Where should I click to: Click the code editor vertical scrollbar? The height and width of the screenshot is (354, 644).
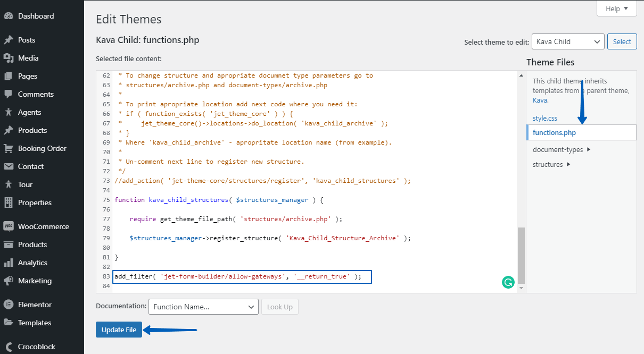click(x=521, y=255)
